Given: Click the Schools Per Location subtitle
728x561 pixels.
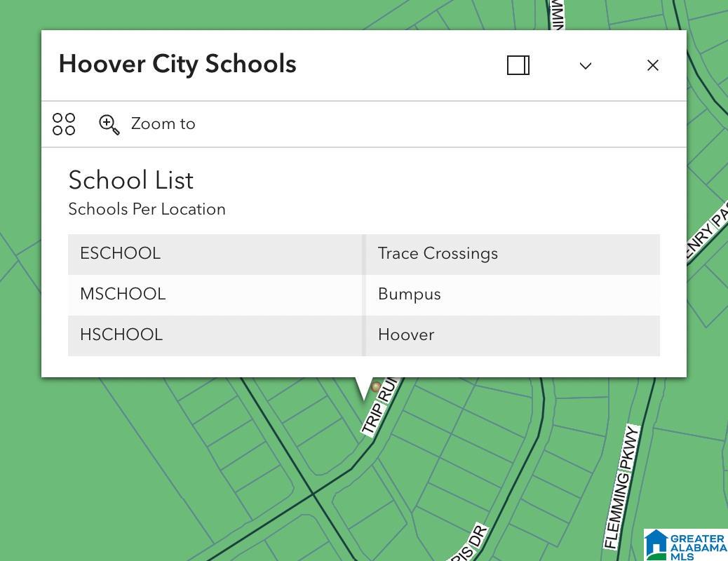Looking at the screenshot, I should 147,210.
